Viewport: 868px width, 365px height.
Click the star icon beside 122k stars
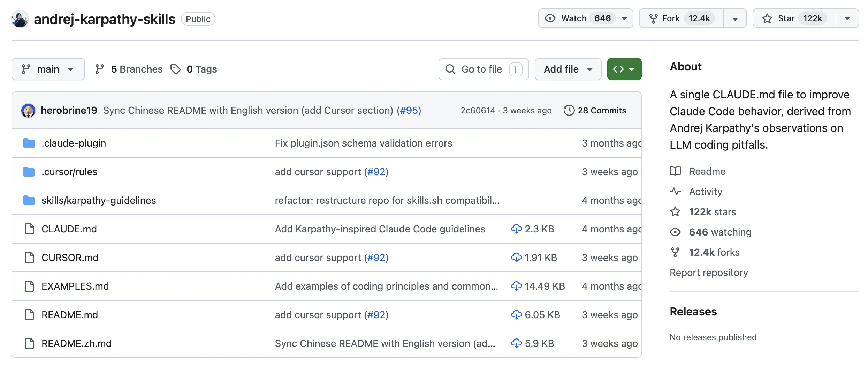(x=675, y=212)
